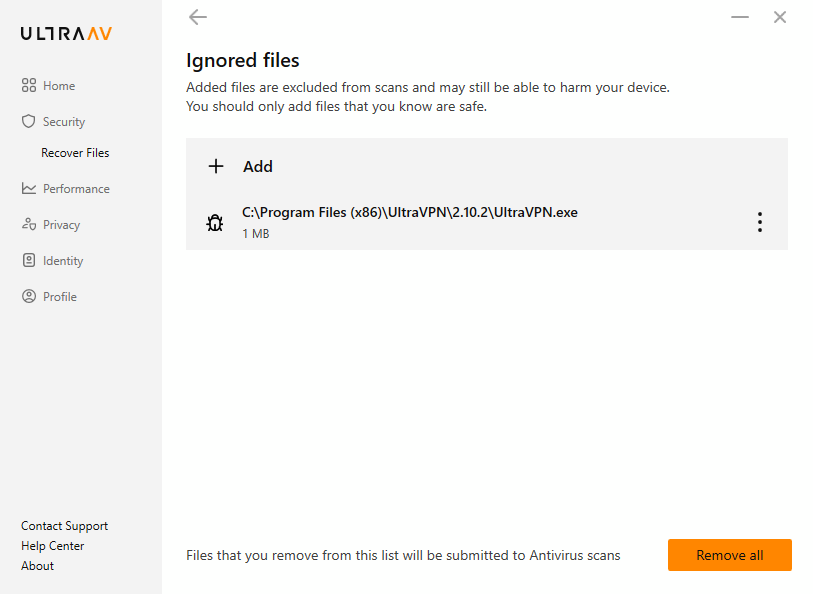Open the About link

coord(37,566)
